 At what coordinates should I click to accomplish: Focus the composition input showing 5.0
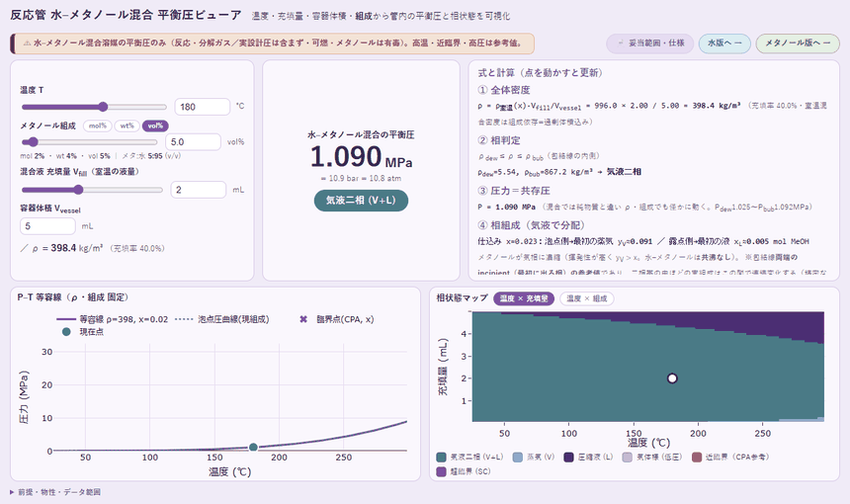pyautogui.click(x=193, y=142)
